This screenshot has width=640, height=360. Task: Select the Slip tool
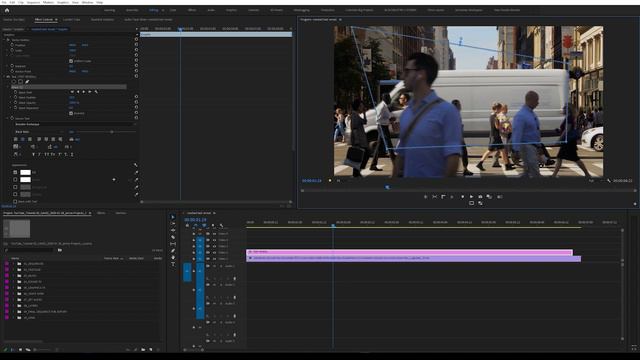pos(173,244)
